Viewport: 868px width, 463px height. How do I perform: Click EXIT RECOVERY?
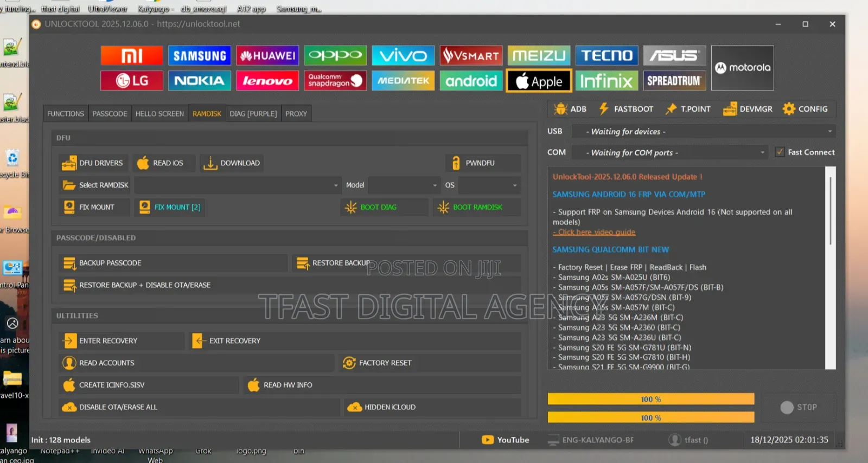[x=355, y=341]
